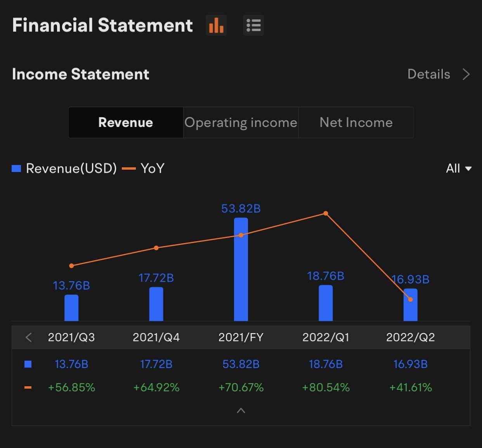The width and height of the screenshot is (482, 448).
Task: Select the 2021/FY column header
Action: pos(241,337)
